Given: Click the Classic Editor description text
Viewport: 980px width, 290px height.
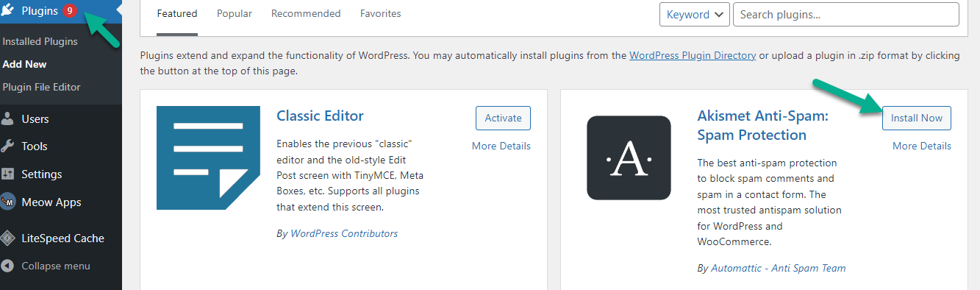Looking at the screenshot, I should pyautogui.click(x=350, y=175).
